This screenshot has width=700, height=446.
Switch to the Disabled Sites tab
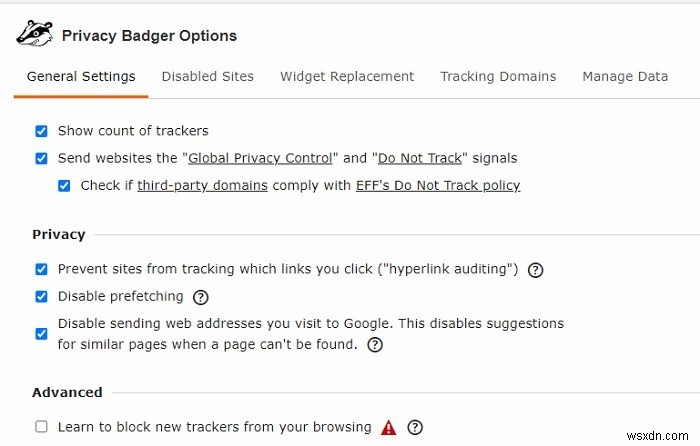coord(208,76)
